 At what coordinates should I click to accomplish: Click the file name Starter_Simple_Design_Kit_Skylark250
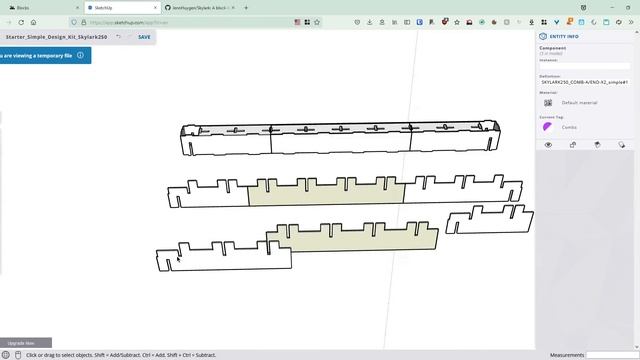pyautogui.click(x=56, y=37)
